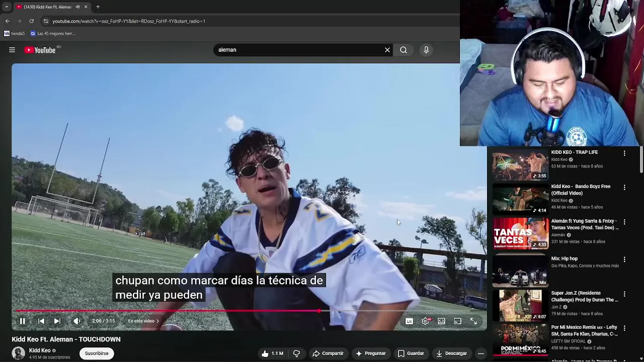
Task: Play the 'KIDD KEO - TRAP LIFE' thumbnail
Action: (520, 164)
